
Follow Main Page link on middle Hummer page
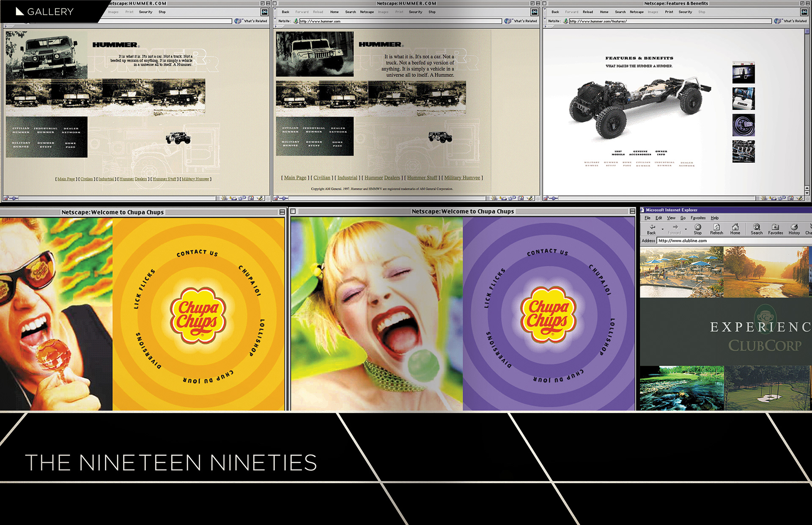click(295, 178)
